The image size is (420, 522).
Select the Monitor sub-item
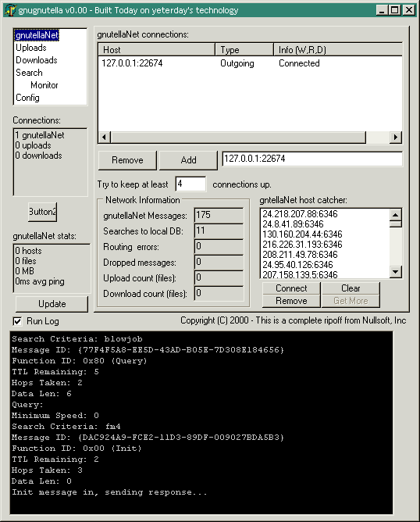[x=44, y=85]
